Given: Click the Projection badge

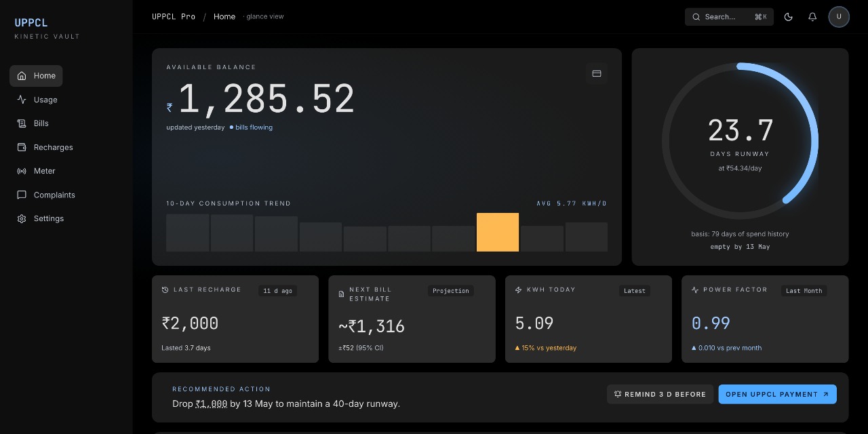Looking at the screenshot, I should 451,291.
